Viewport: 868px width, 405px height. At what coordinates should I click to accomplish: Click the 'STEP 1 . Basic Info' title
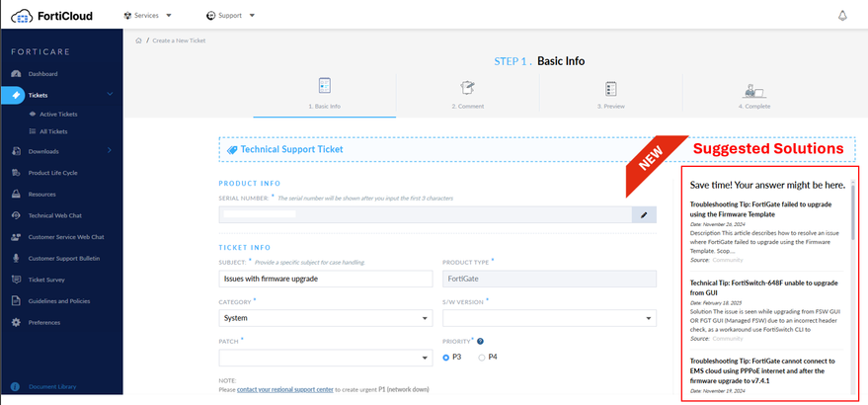(539, 61)
